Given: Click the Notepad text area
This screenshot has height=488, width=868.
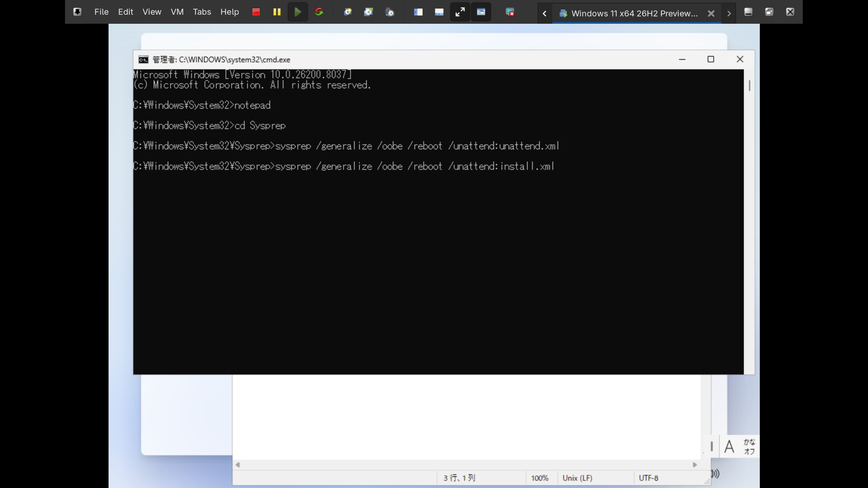Looking at the screenshot, I should [x=466, y=417].
